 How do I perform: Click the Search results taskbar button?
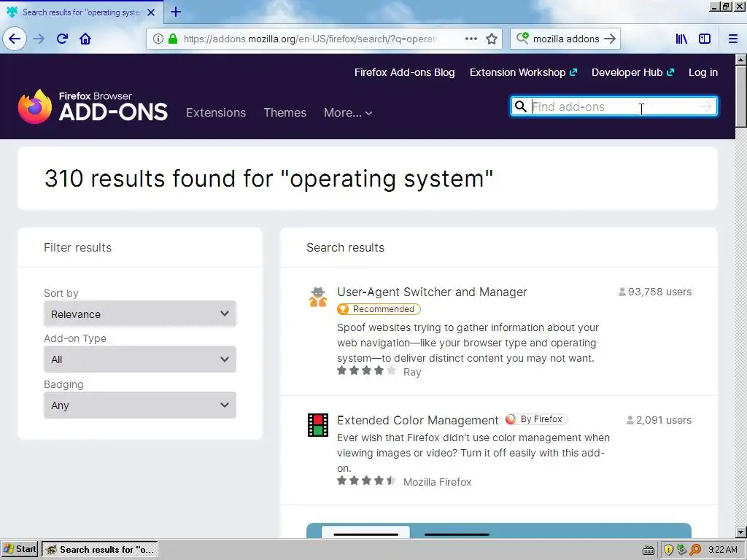100,550
